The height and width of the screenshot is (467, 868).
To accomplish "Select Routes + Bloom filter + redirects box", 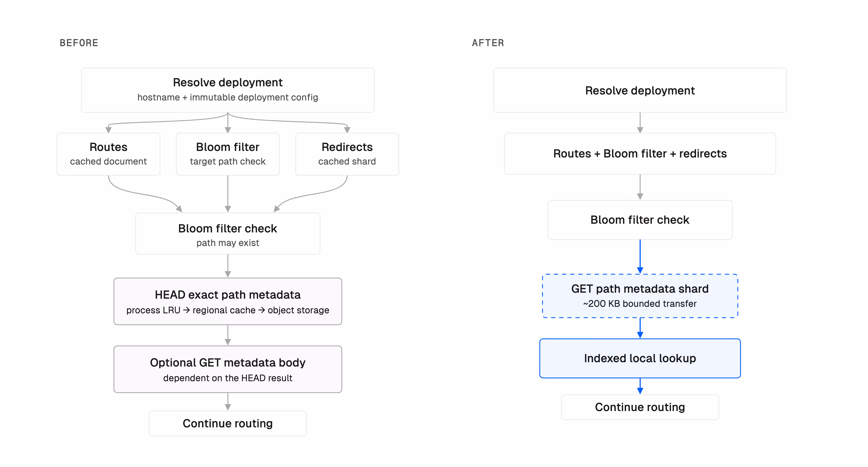I will point(640,153).
